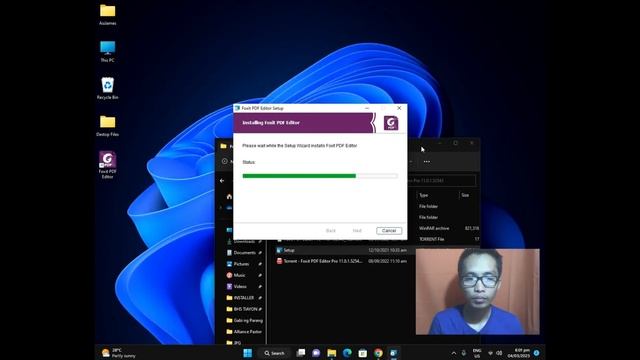The image size is (640, 360).
Task: Open Task View from the taskbar
Action: [x=301, y=353]
